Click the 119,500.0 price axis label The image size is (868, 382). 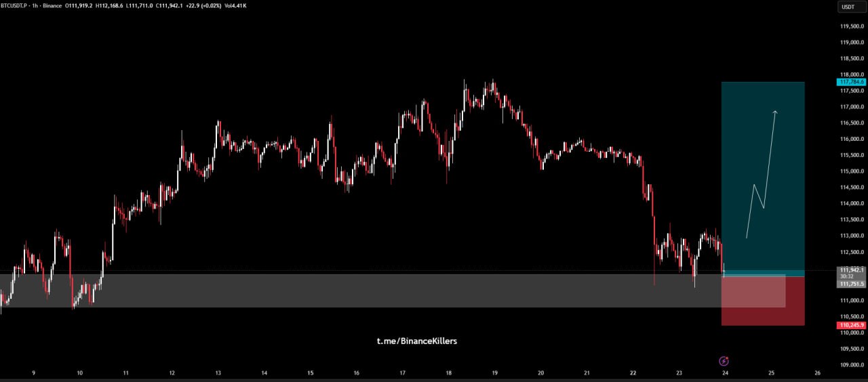pos(852,26)
